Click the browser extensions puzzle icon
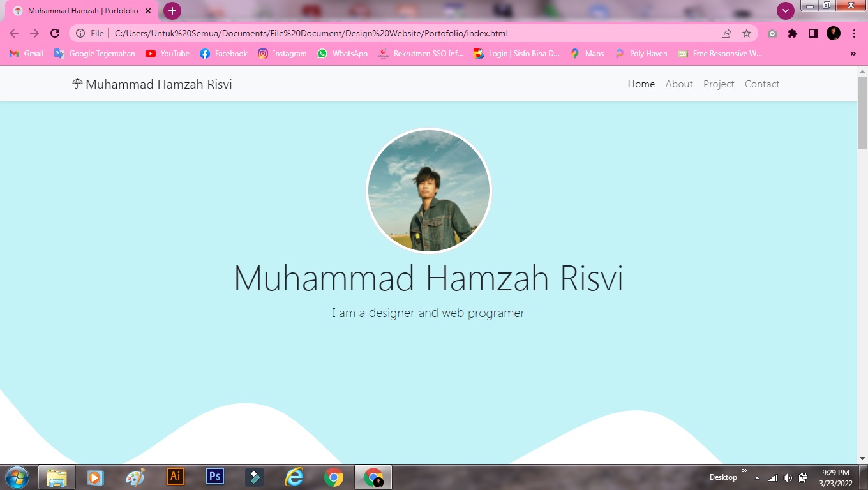The width and height of the screenshot is (868, 490). [792, 33]
